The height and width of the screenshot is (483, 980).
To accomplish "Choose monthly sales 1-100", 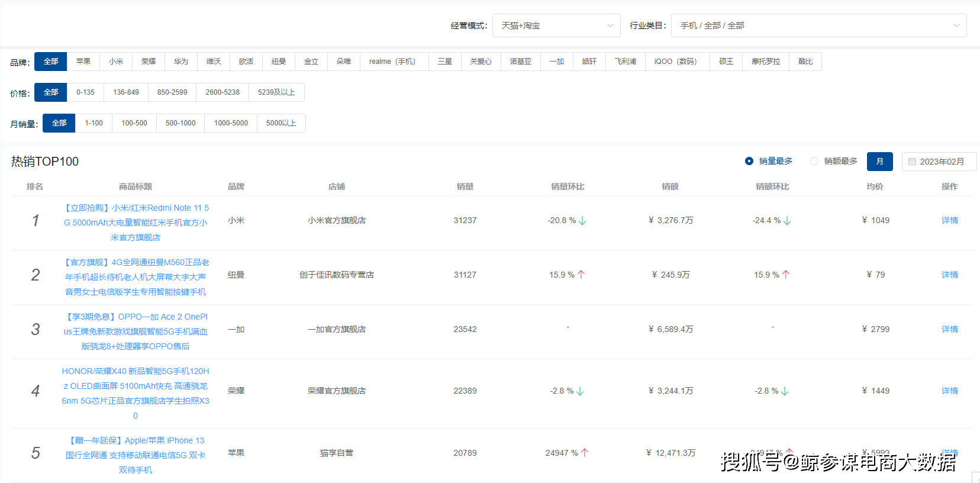I will point(94,123).
